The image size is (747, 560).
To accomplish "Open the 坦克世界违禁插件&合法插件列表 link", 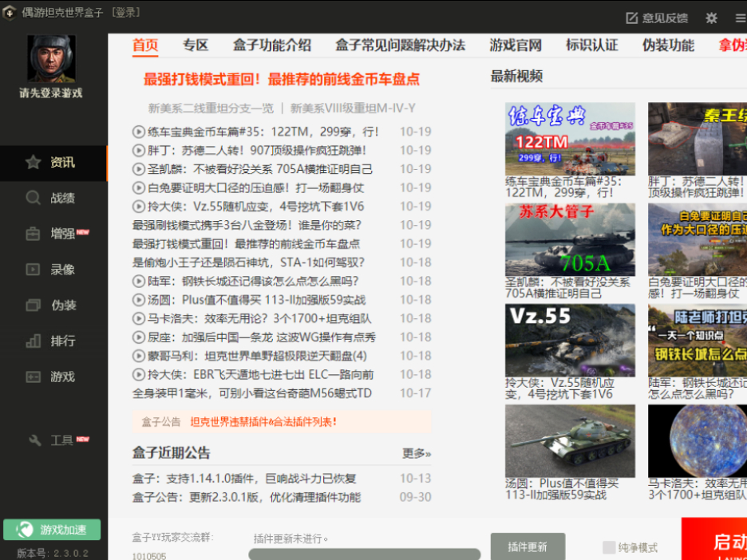I will pyautogui.click(x=263, y=422).
